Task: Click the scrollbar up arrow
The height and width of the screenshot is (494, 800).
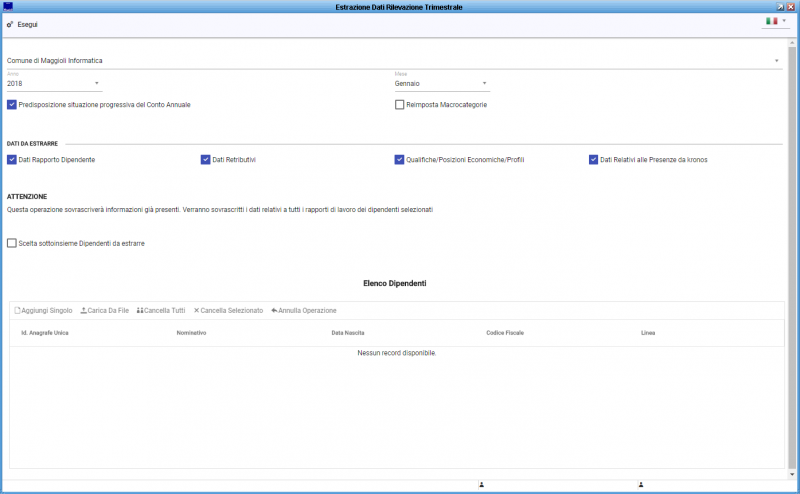Action: tap(792, 43)
